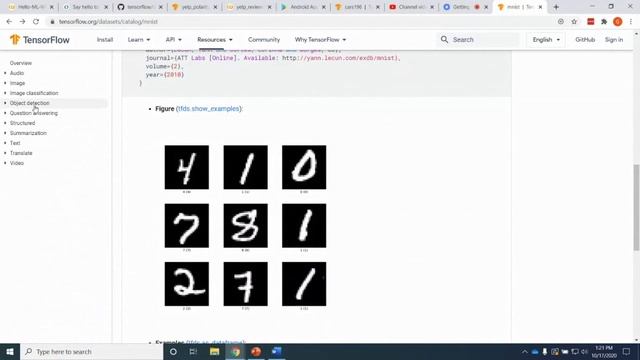The width and height of the screenshot is (640, 360).
Task: Expand Translate in sidebar
Action: point(21,153)
